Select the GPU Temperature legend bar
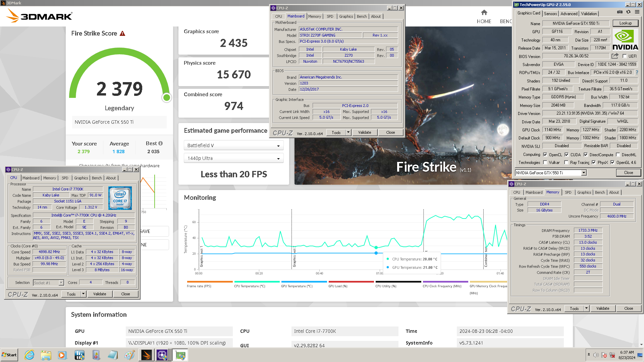Screen dimensions: 644x362 click(304, 282)
